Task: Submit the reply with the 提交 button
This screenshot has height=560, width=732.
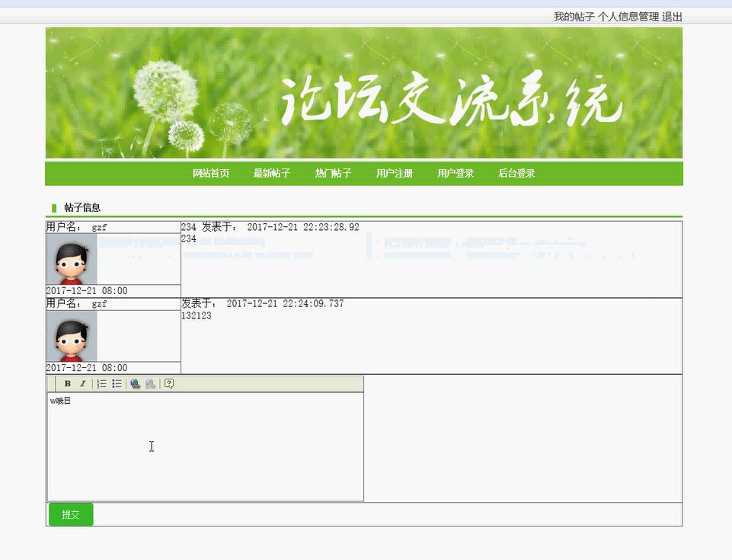Action: click(71, 514)
